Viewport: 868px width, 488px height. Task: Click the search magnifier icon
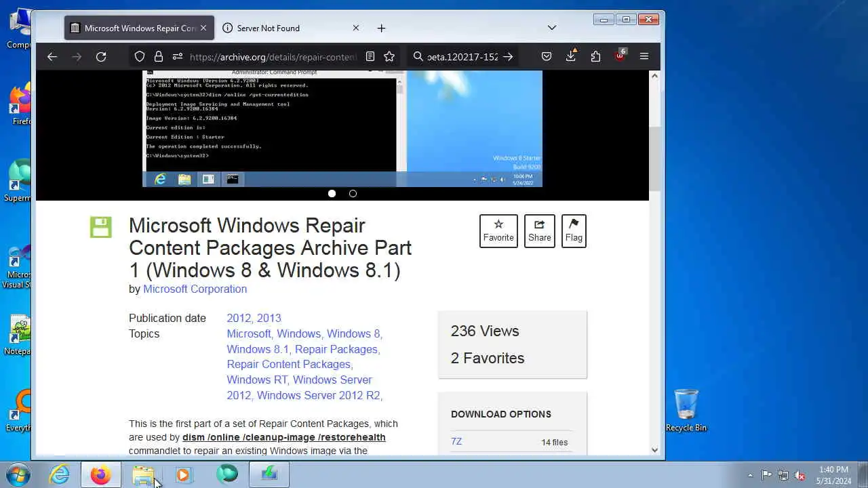click(x=418, y=57)
